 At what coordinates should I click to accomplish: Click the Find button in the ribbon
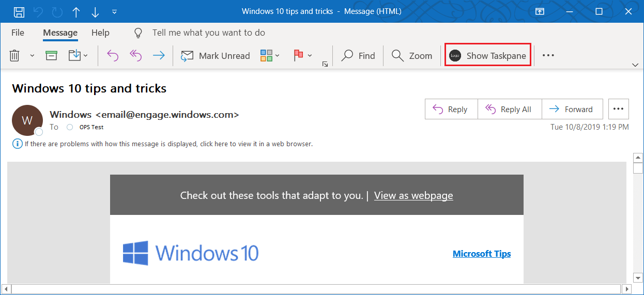359,55
